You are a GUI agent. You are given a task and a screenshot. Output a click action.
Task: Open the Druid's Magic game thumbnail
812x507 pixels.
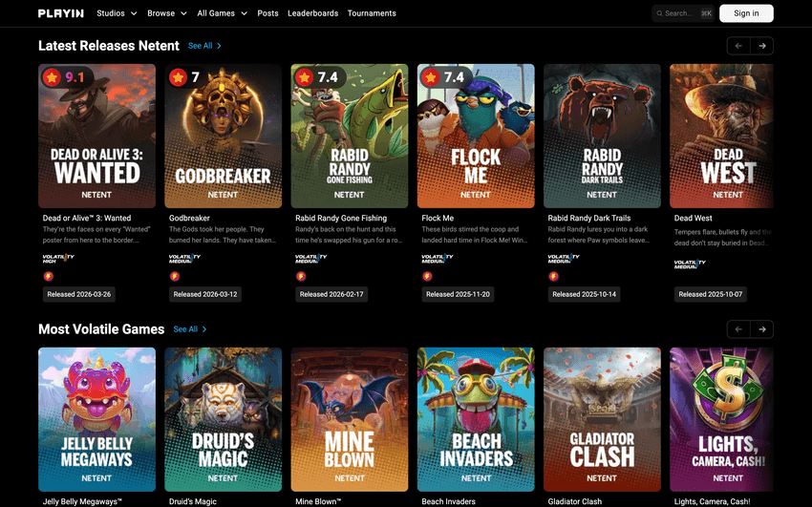coord(224,419)
